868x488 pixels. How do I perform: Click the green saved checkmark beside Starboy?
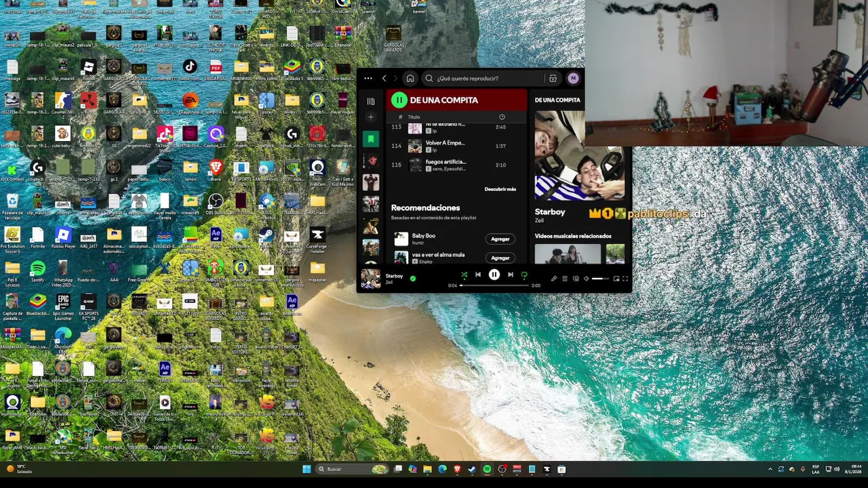coord(413,278)
